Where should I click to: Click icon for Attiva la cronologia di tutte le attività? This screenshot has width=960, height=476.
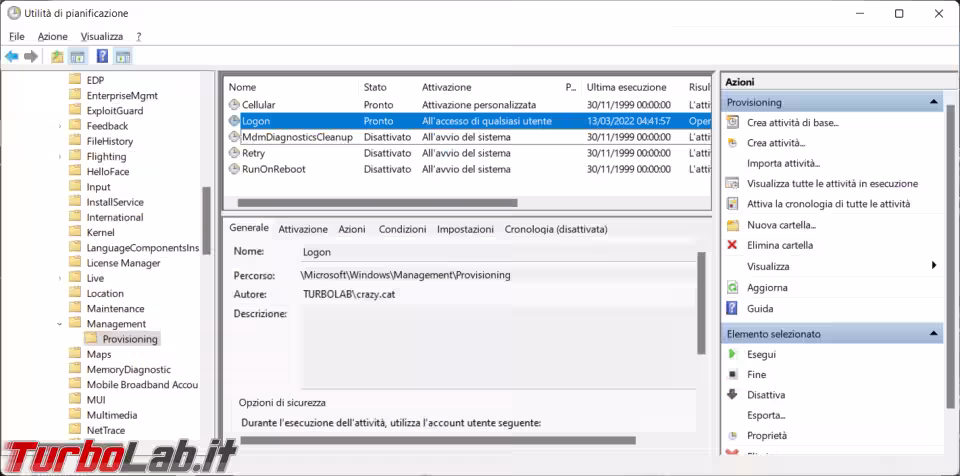click(732, 203)
